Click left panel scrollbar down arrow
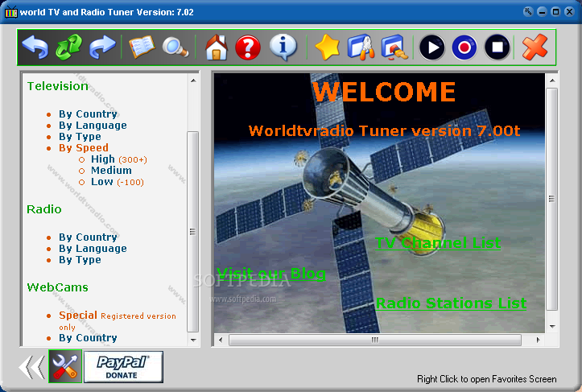582x392 pixels. click(x=193, y=340)
